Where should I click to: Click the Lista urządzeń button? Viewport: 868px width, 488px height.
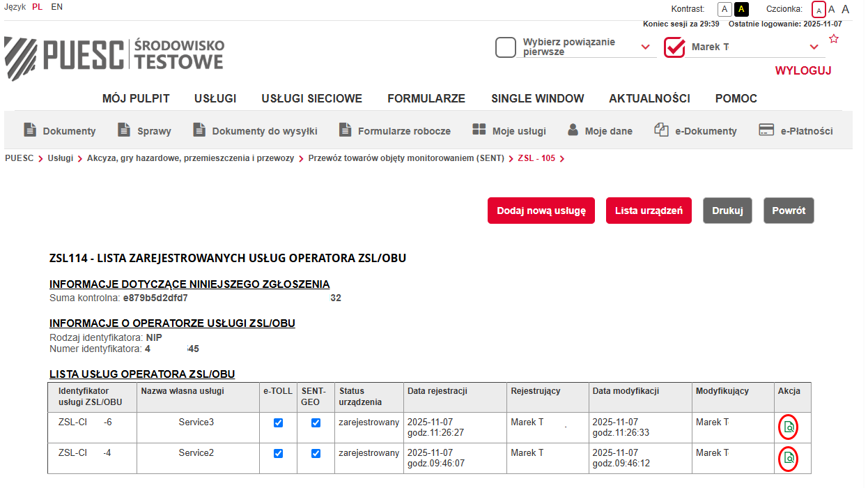click(649, 211)
